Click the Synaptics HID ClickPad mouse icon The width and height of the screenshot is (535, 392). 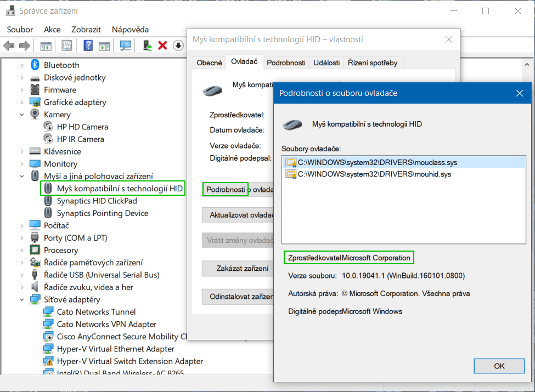click(x=48, y=201)
